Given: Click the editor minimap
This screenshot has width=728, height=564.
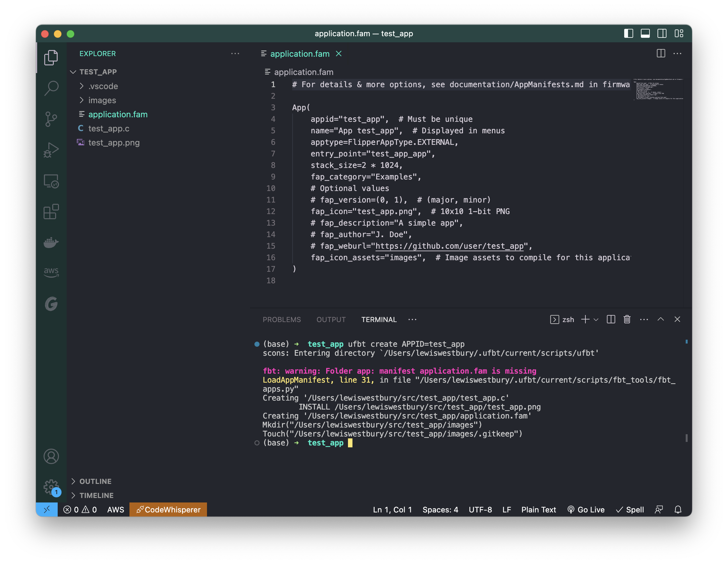Looking at the screenshot, I should pos(659,89).
